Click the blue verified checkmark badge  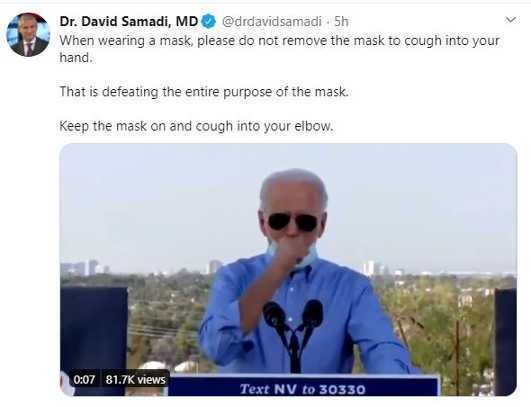tap(209, 22)
